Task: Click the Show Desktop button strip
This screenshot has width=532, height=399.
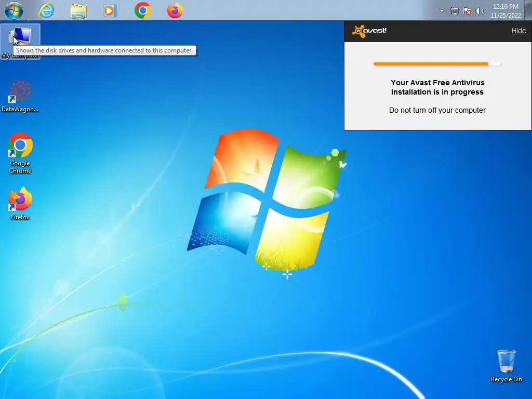Action: (528, 10)
